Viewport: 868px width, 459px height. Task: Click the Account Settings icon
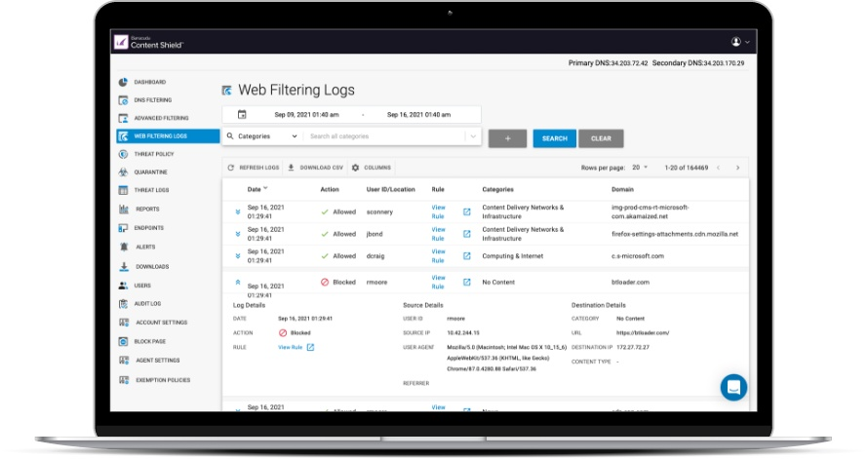click(124, 323)
